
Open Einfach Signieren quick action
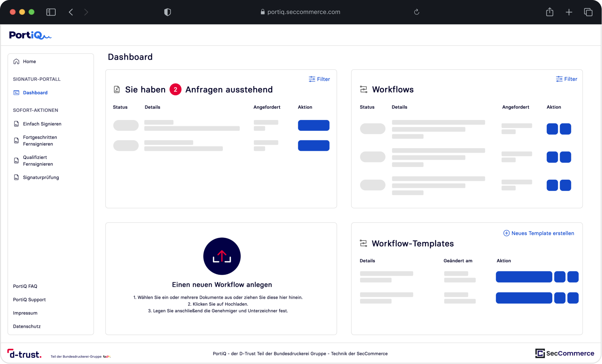(x=42, y=124)
